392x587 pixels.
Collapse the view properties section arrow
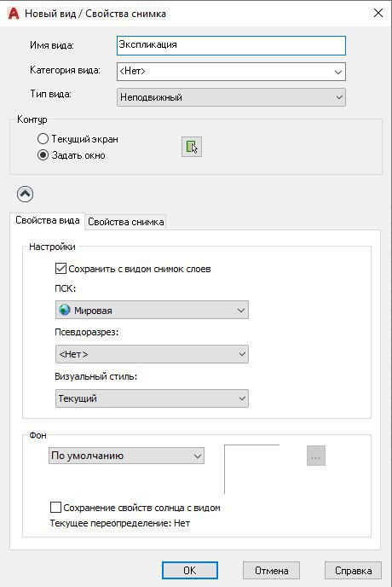tap(25, 194)
